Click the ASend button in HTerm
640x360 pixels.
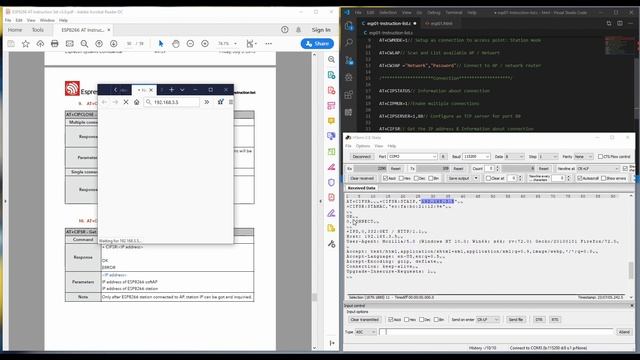click(624, 332)
